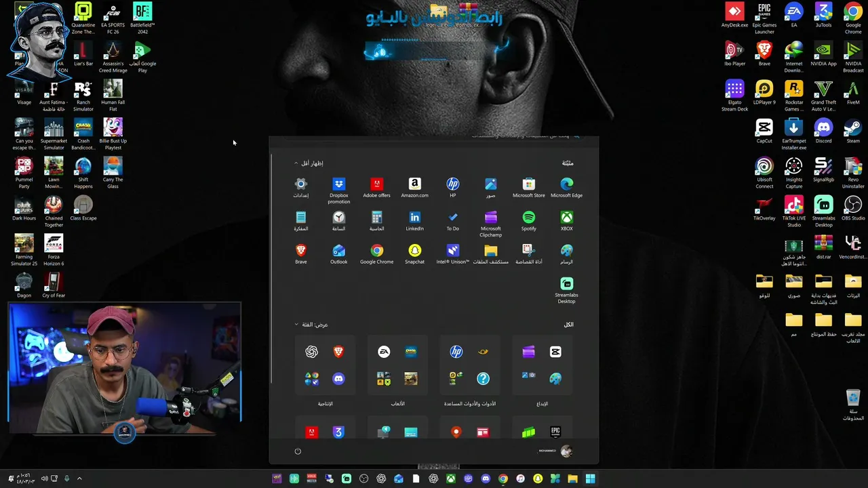Screen dimensions: 868x488
Task: Select the "حفظ المونتاج" desktop folder
Action: click(x=823, y=324)
